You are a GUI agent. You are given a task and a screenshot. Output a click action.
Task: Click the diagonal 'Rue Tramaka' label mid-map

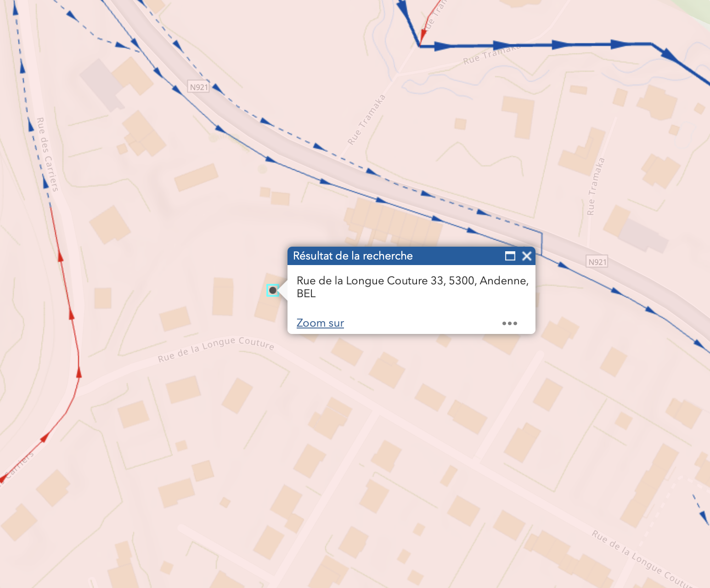click(366, 120)
